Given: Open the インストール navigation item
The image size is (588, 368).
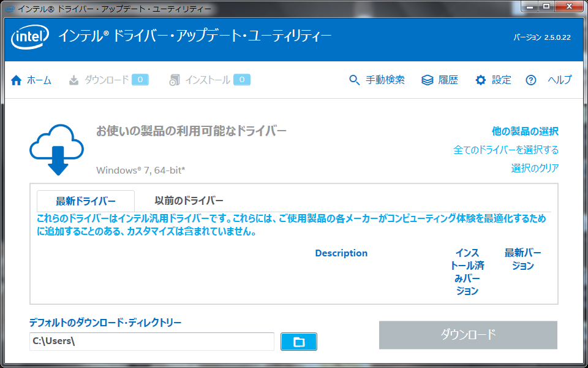Looking at the screenshot, I should coord(208,80).
